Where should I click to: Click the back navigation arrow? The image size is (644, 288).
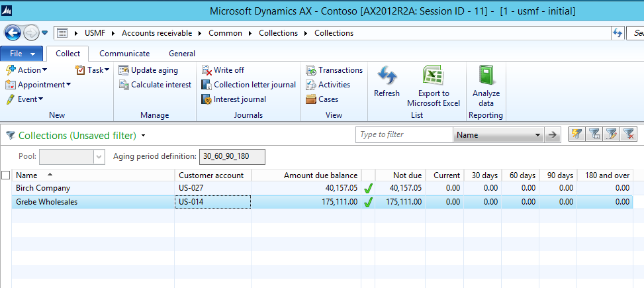point(12,32)
